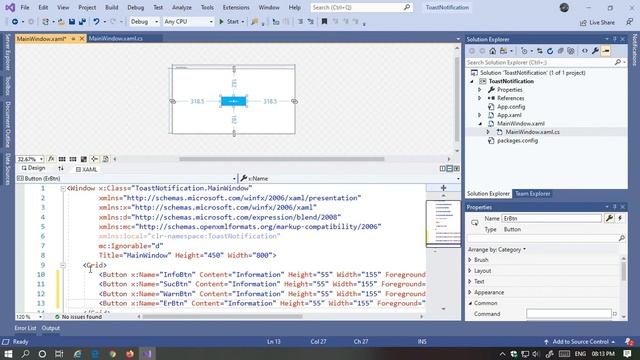640x360 pixels.
Task: Collapse the MainWindow.xaml node
Action: [x=480, y=124]
